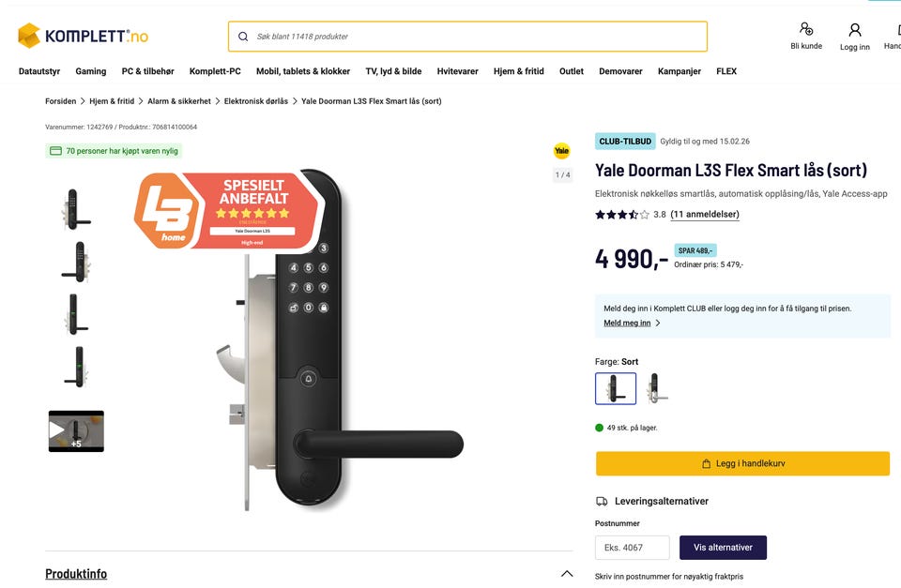Open the Kampanjer menu
Viewport: 901px width, 588px height.
click(x=680, y=71)
